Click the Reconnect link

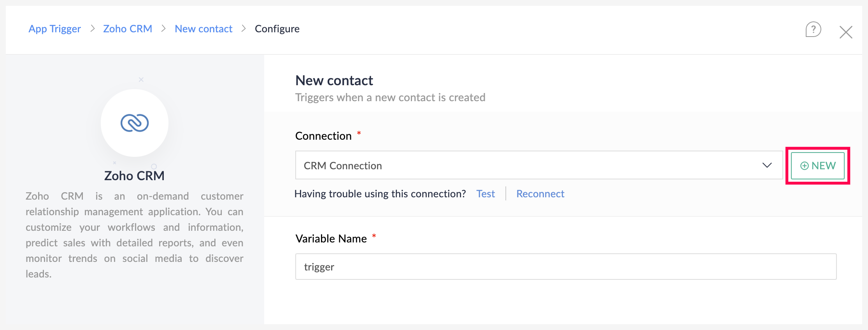click(540, 194)
